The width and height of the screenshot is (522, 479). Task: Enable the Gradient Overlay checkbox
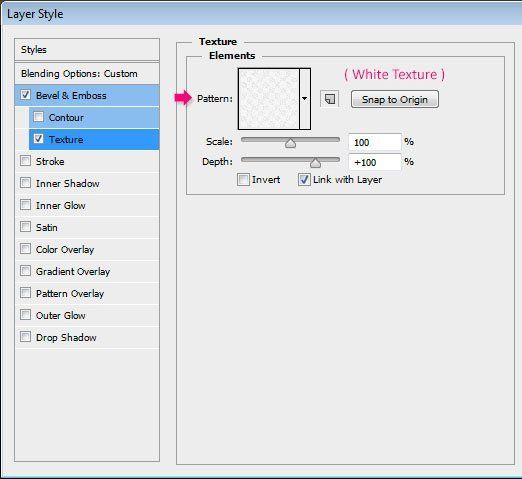point(26,271)
